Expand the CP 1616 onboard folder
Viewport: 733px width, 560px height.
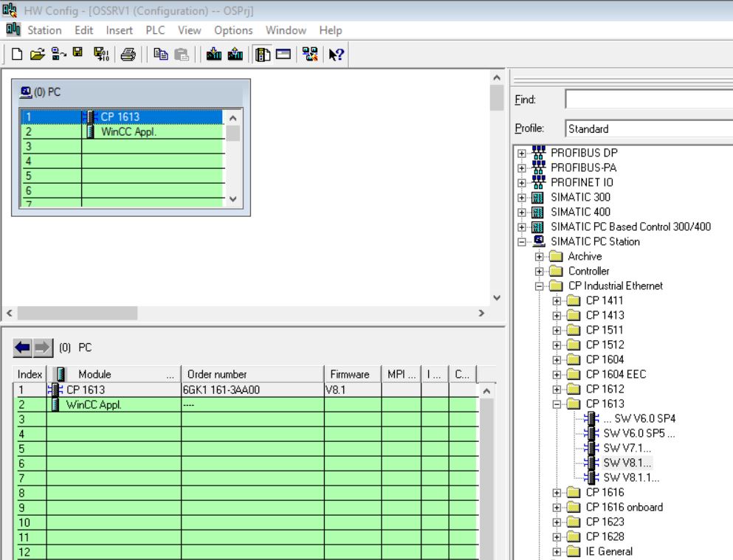(x=557, y=508)
